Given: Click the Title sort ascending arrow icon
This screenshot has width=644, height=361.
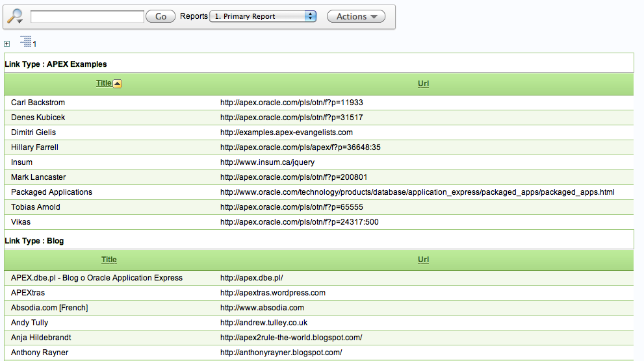Looking at the screenshot, I should pyautogui.click(x=118, y=84).
